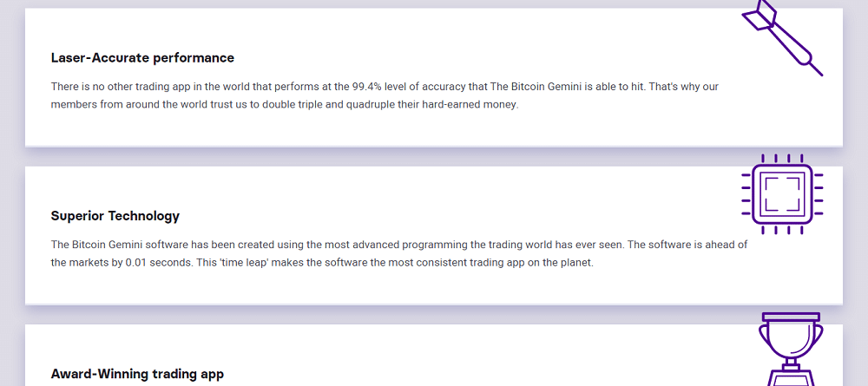Click 'most consistent trading app on the planet'

pos(490,263)
